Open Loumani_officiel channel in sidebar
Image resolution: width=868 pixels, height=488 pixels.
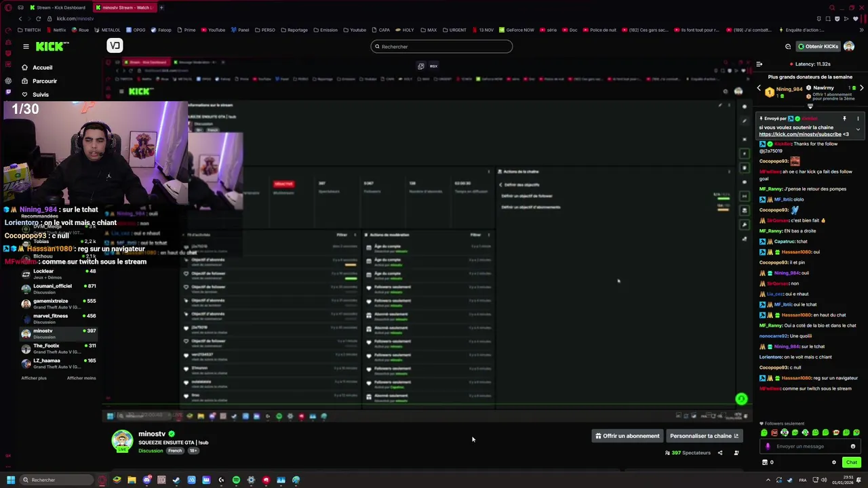point(58,289)
